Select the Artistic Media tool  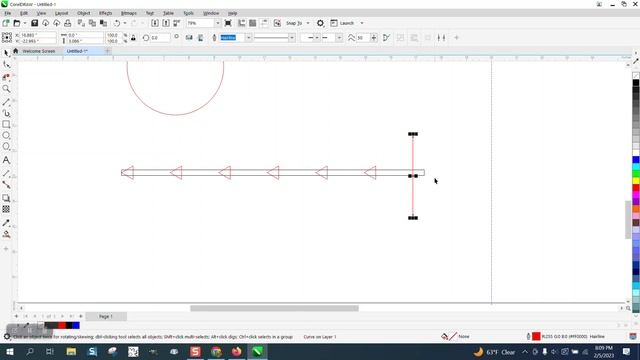[x=6, y=113]
